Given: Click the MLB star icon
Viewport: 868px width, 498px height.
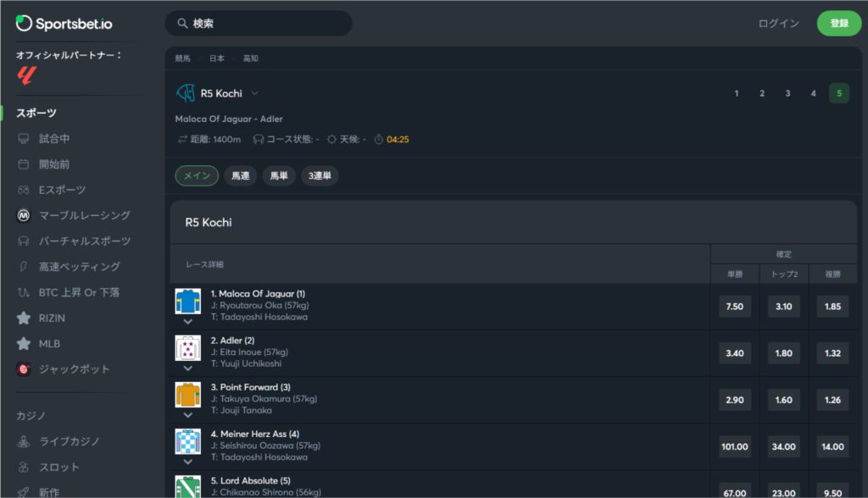Looking at the screenshot, I should pos(23,344).
